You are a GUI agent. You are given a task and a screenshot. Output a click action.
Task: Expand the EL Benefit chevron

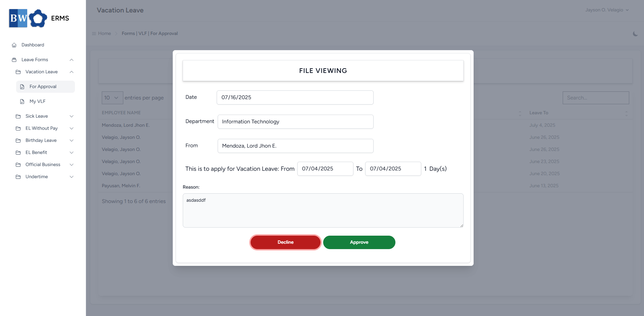[x=72, y=153]
